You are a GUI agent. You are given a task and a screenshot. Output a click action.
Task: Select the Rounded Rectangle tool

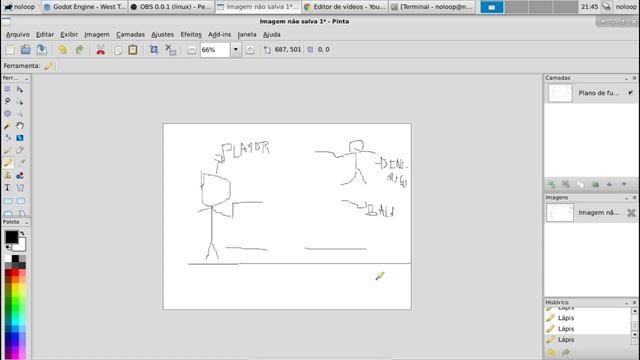[x=20, y=201]
